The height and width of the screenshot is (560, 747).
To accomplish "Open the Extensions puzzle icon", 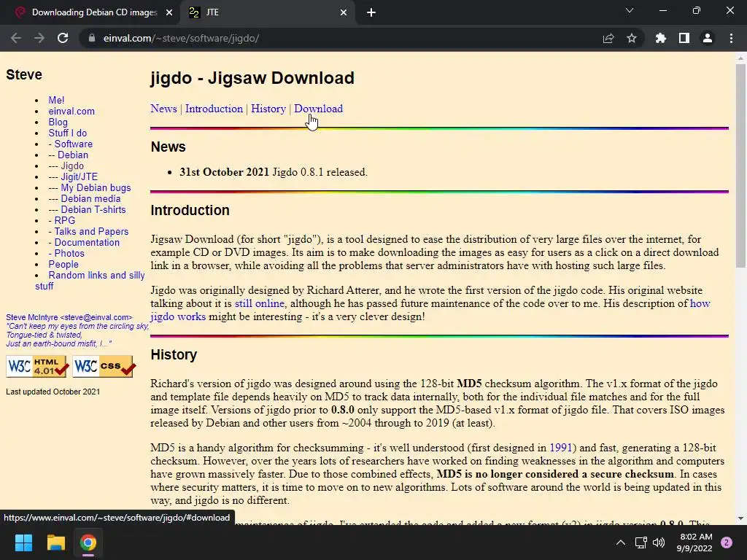I will click(660, 38).
